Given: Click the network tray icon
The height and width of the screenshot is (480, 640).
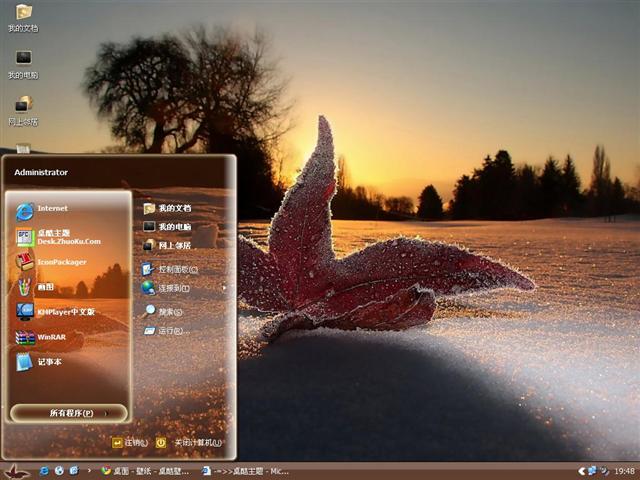Looking at the screenshot, I should (x=592, y=471).
